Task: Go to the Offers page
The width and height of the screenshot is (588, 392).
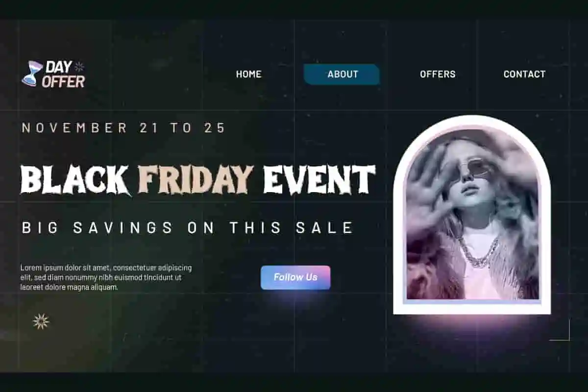Action: click(x=438, y=74)
